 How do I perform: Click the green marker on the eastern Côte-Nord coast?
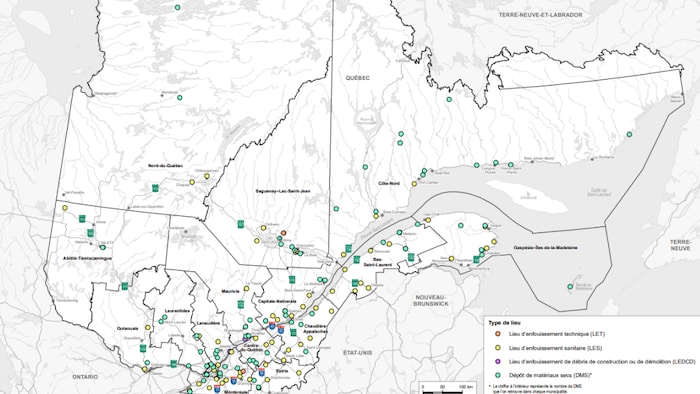[629, 134]
